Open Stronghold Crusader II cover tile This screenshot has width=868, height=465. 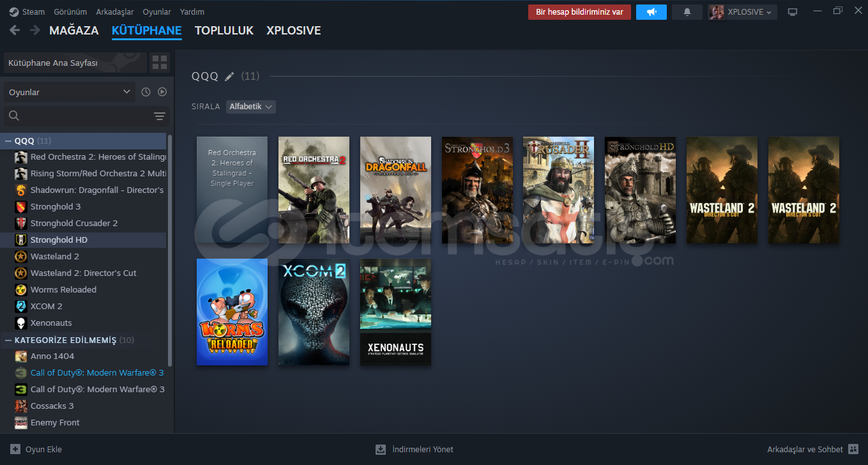click(x=558, y=190)
